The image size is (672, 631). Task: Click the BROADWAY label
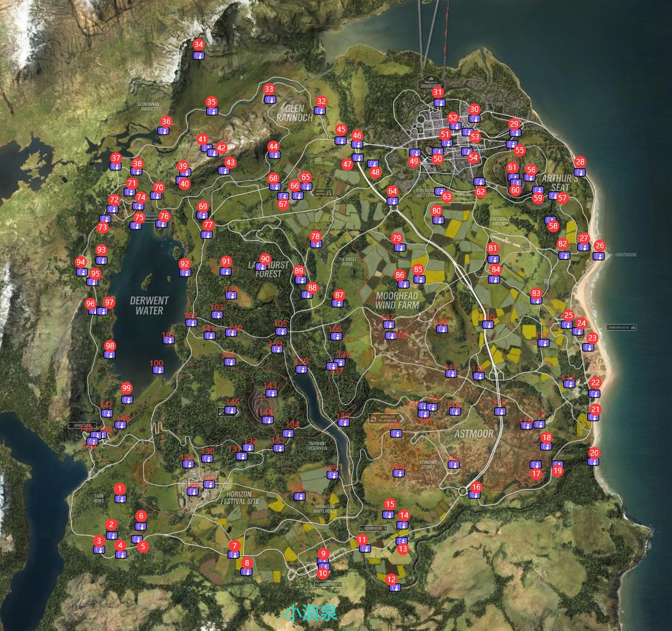[x=329, y=585]
